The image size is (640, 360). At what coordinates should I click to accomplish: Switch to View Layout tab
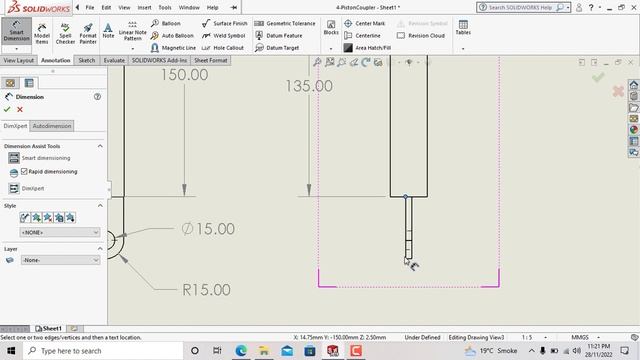(19, 60)
